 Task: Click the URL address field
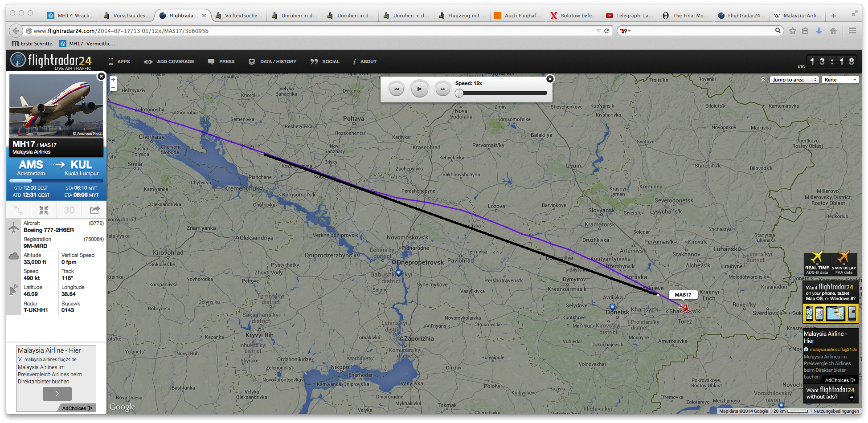click(312, 31)
